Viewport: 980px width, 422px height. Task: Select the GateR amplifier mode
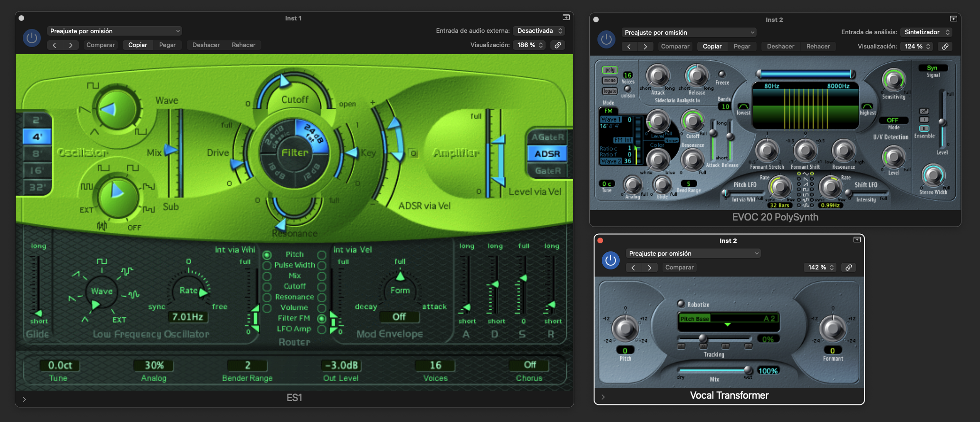[x=548, y=171]
